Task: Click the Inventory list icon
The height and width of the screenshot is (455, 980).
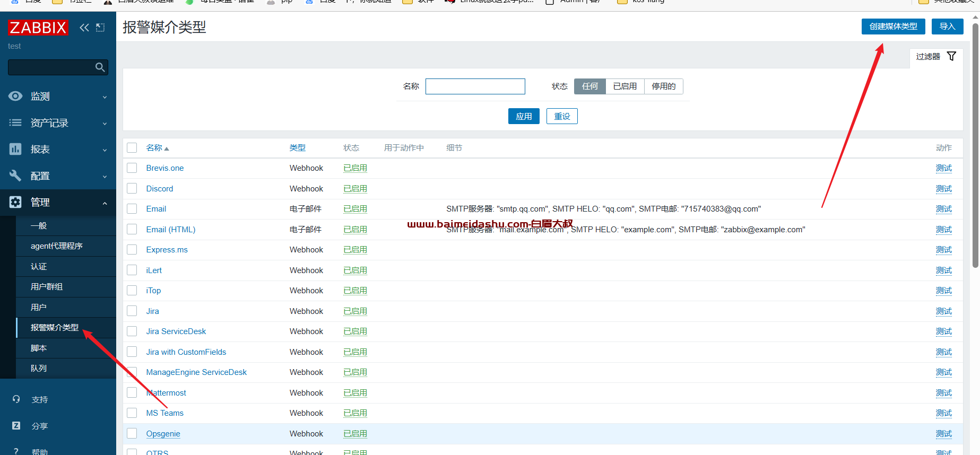Action: [15, 122]
